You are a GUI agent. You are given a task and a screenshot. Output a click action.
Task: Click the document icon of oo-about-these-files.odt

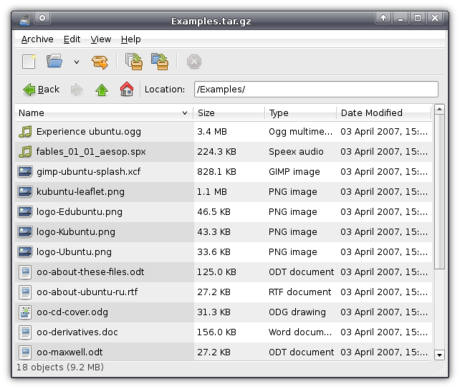pyautogui.click(x=25, y=272)
